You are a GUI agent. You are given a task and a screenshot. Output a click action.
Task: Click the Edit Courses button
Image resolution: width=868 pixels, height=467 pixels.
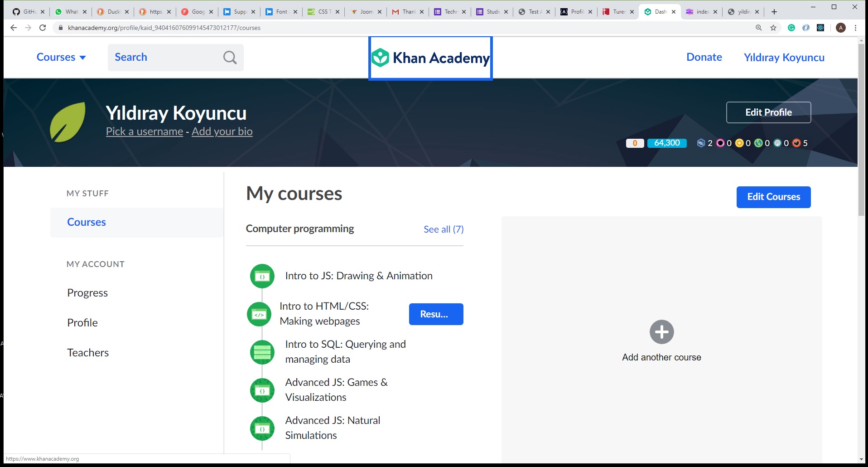point(773,197)
